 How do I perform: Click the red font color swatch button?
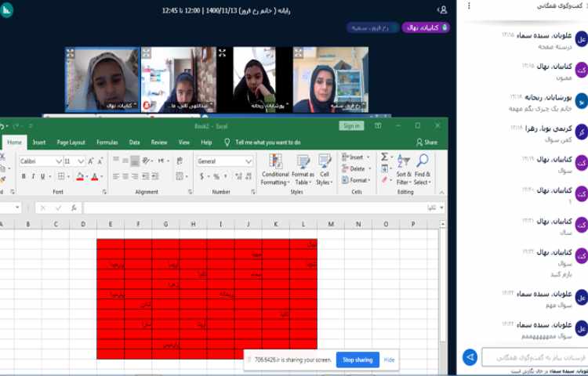tap(93, 177)
